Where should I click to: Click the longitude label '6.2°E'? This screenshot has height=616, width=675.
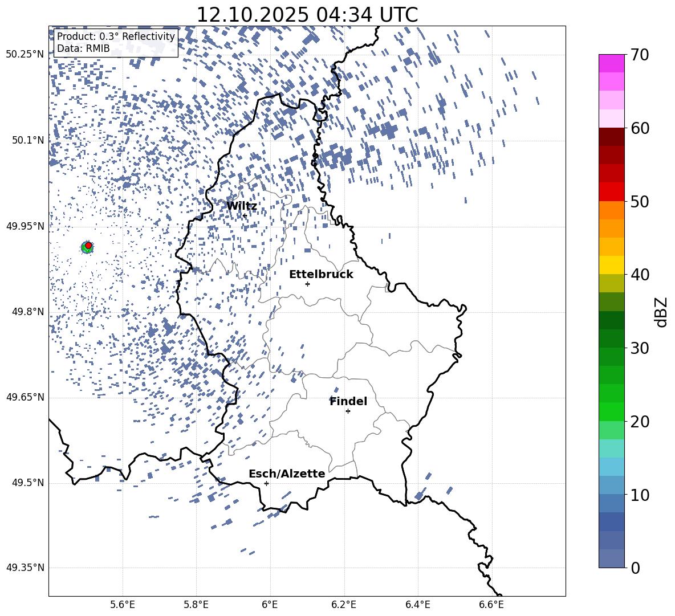tap(344, 605)
